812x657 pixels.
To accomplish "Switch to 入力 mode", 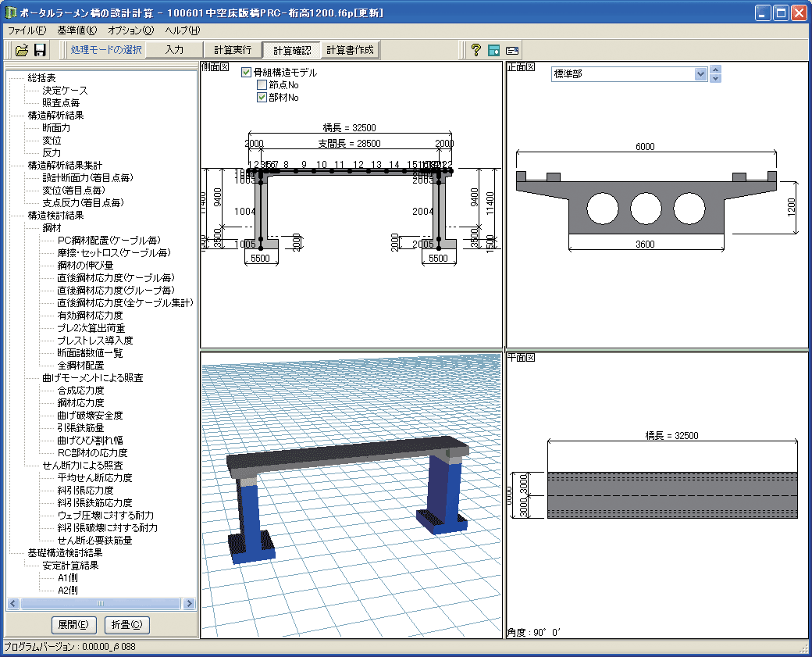I will (x=174, y=50).
